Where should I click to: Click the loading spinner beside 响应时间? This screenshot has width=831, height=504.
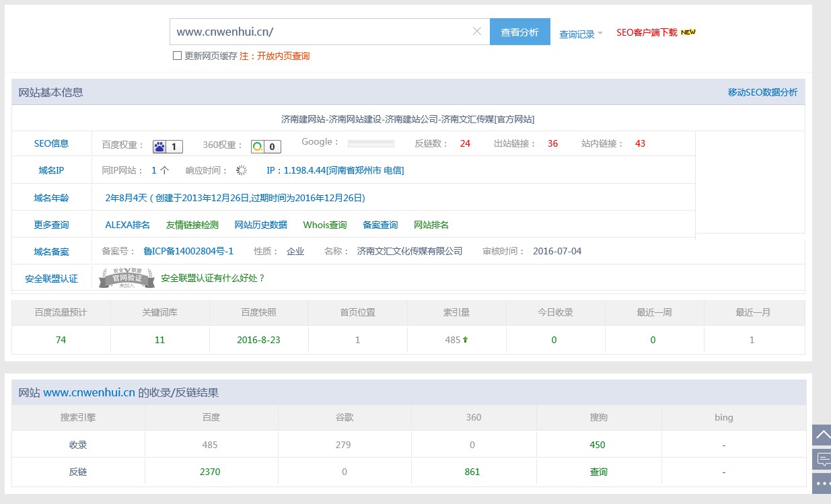point(241,170)
